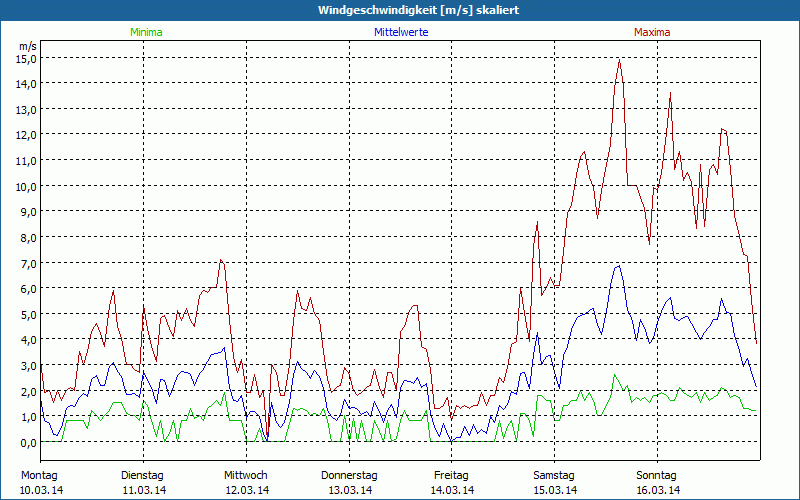
Task: Click the highest red Maxima peak near 15 m/s
Action: pos(619,59)
